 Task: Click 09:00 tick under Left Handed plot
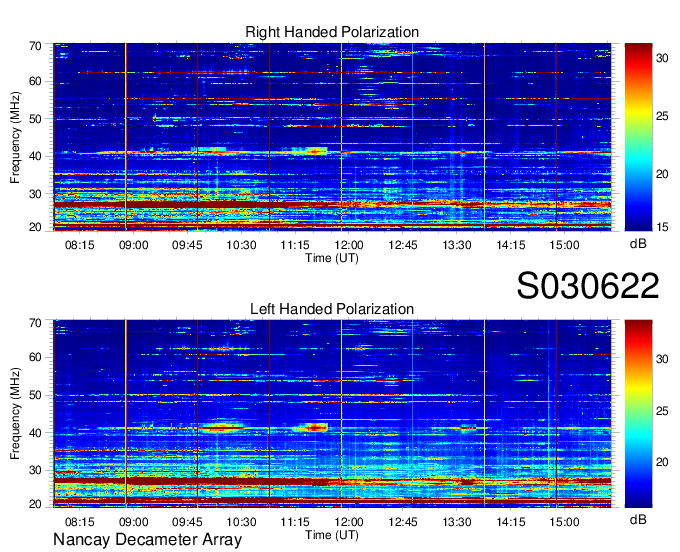click(134, 522)
